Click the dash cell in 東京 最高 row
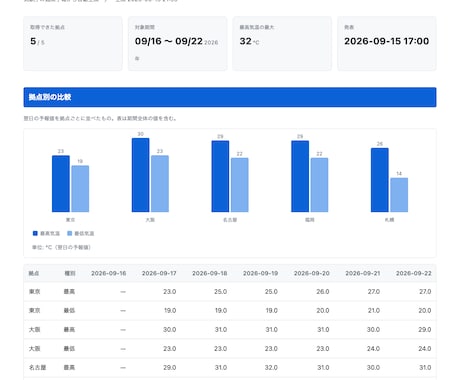The image size is (460, 380). pos(123,292)
